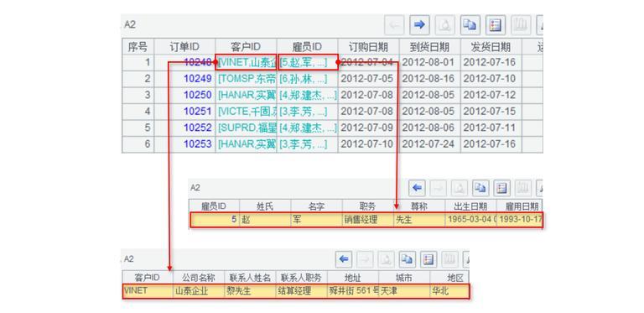Click arrival date 2012-08-16 cell
The image size is (644, 313).
[429, 79]
